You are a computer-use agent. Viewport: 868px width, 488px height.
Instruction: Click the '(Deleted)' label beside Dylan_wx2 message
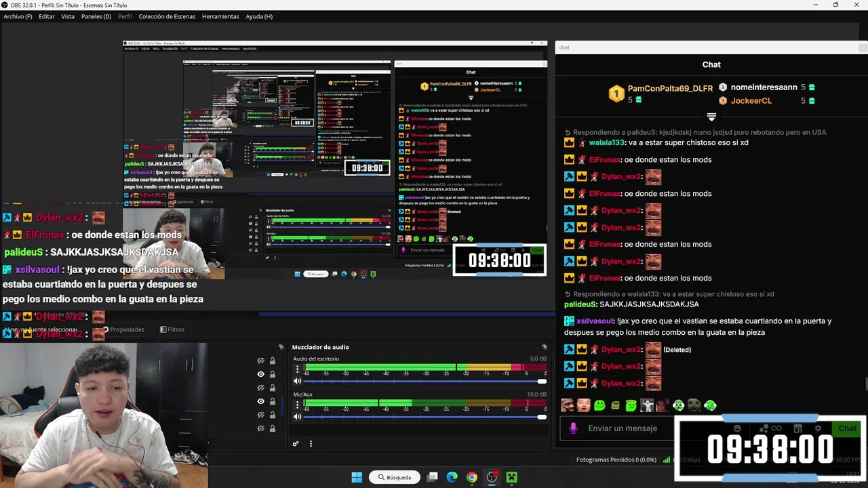[x=677, y=350]
